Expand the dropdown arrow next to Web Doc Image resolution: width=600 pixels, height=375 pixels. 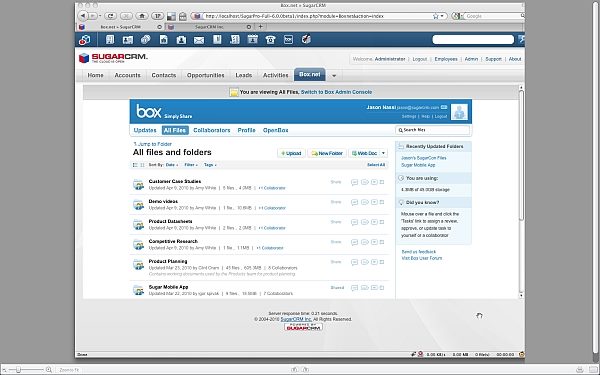click(383, 153)
